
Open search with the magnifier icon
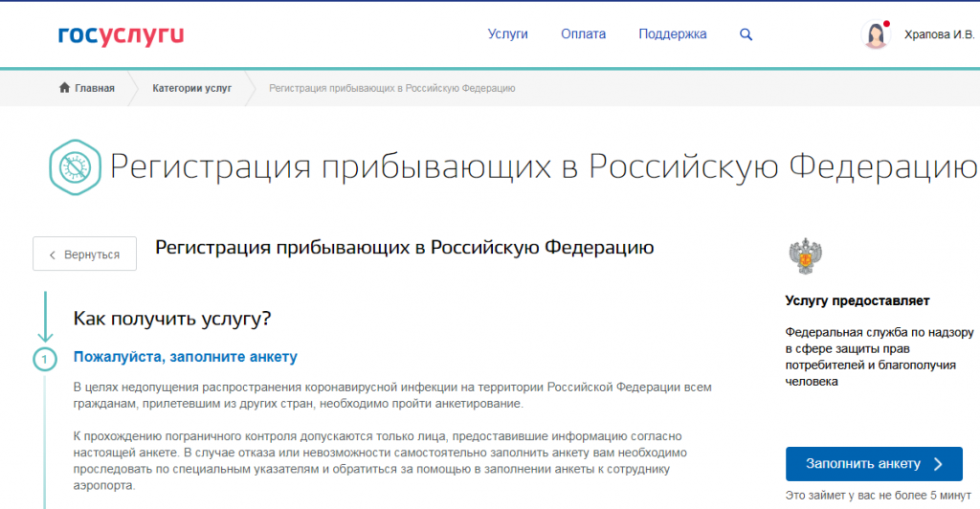(x=746, y=34)
